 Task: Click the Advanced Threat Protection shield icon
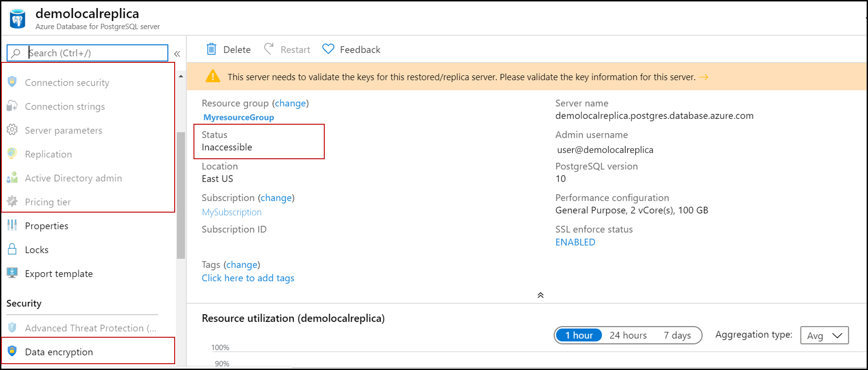click(x=12, y=327)
